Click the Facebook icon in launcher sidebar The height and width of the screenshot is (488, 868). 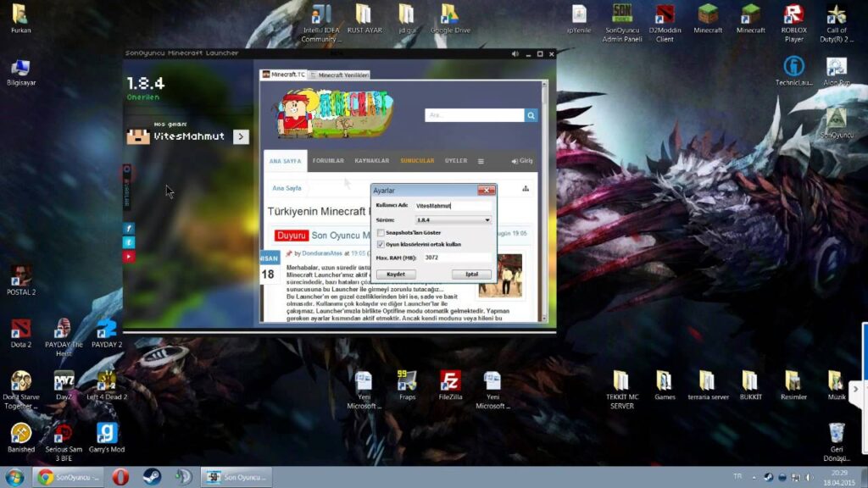[x=129, y=228]
